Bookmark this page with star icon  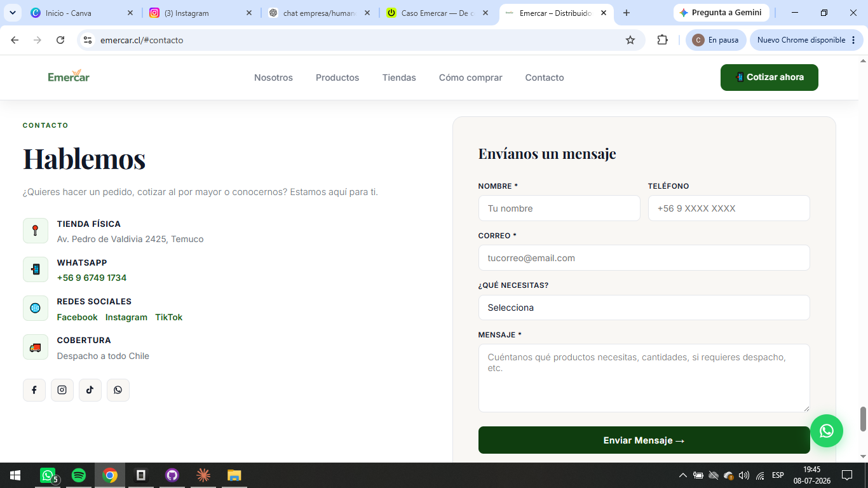point(630,40)
